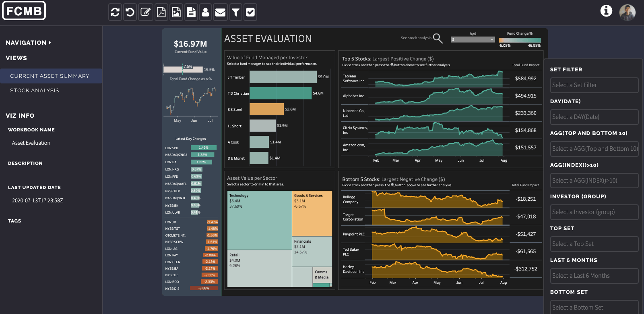Viewport: 644px width, 314px height.
Task: Open the Investor (group) dropdown
Action: (x=594, y=212)
